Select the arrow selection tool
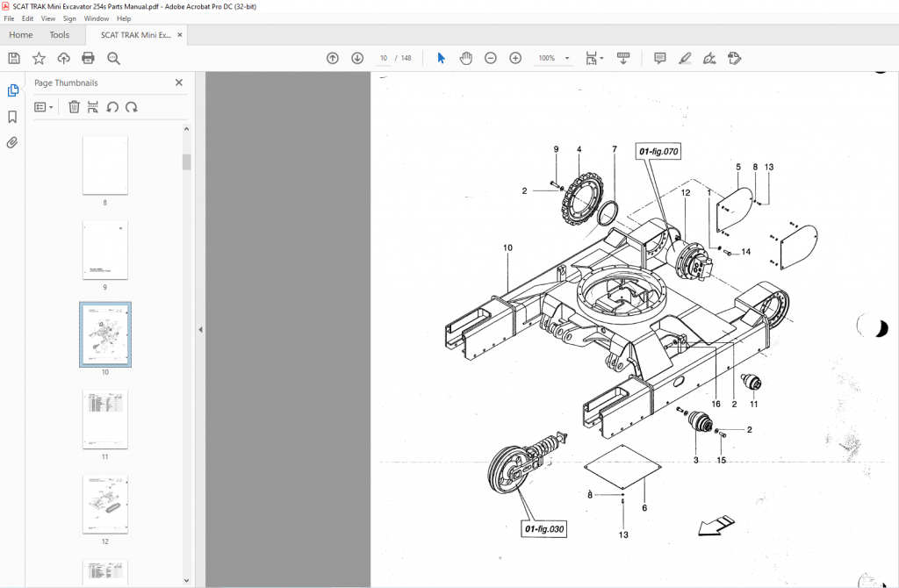 pyautogui.click(x=441, y=58)
